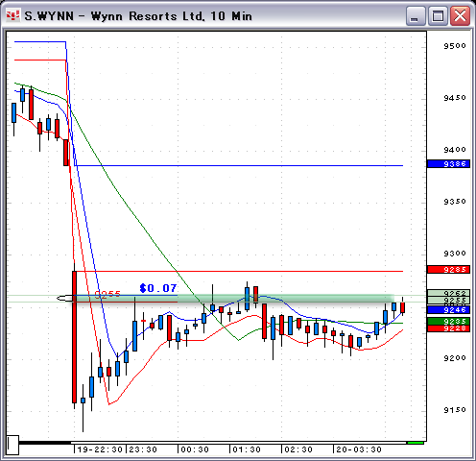Click the 02:30 time axis label
Image resolution: width=476 pixels, height=461 pixels.
coord(298,449)
